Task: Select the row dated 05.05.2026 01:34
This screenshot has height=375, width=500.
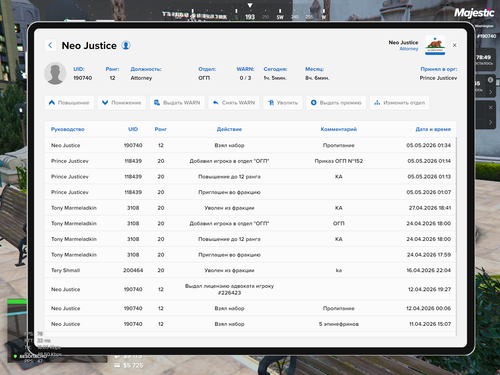Action: (x=250, y=145)
